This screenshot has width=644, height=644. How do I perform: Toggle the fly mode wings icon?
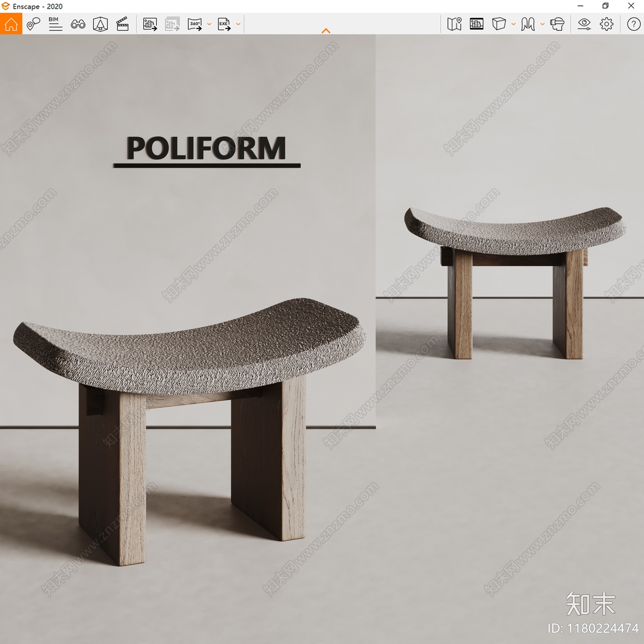528,24
